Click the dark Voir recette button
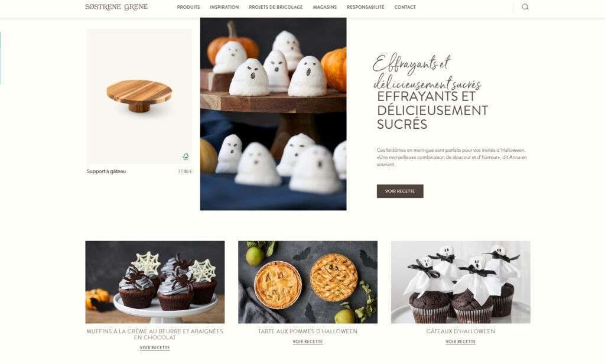605x364 pixels. click(x=400, y=191)
